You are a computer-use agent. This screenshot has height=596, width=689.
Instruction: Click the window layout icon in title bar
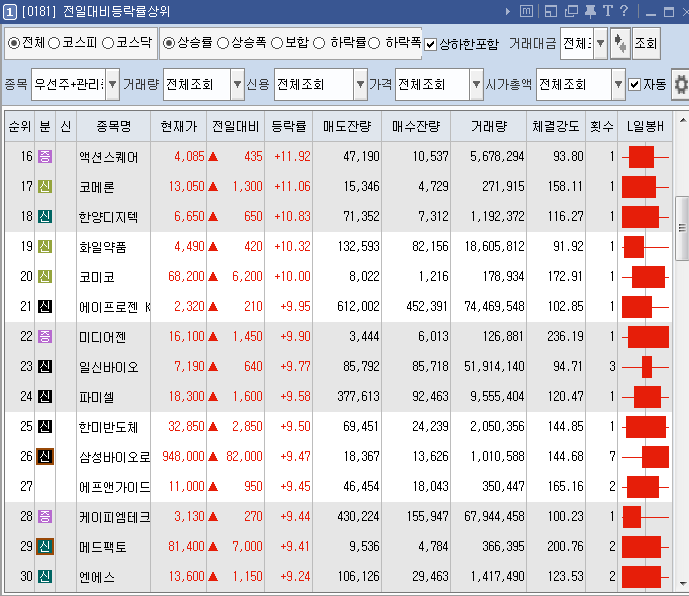[551, 11]
